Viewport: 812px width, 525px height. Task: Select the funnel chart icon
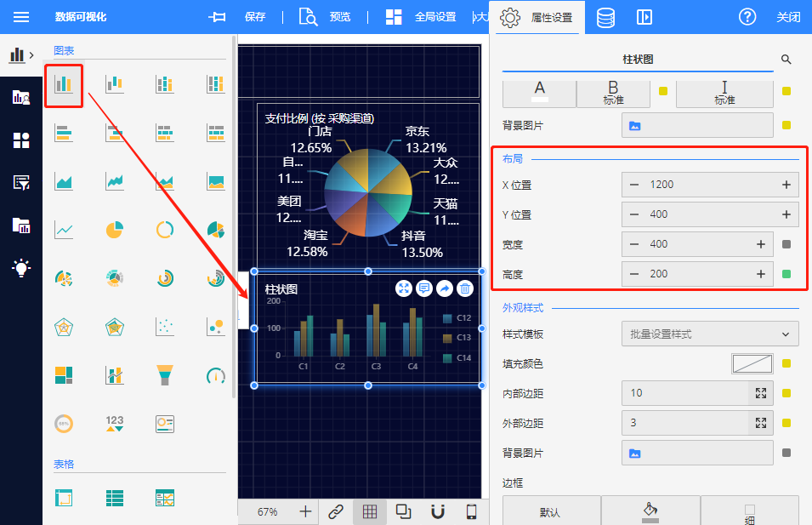coord(165,374)
